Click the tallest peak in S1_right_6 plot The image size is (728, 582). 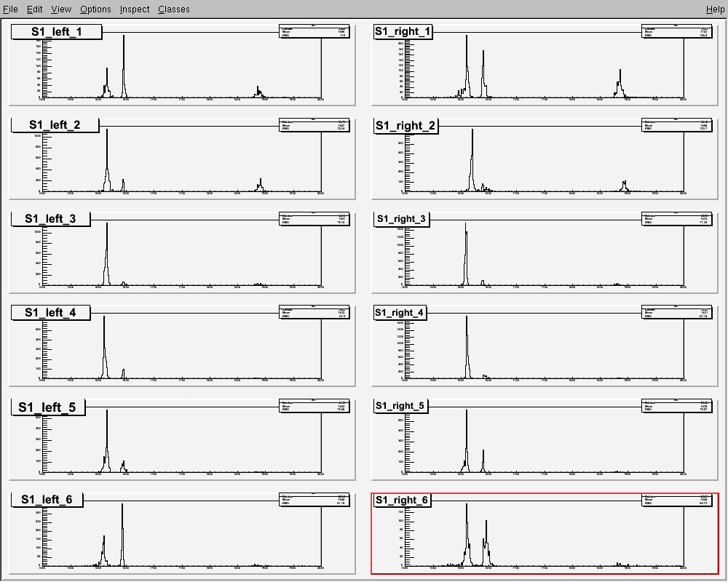click(467, 535)
